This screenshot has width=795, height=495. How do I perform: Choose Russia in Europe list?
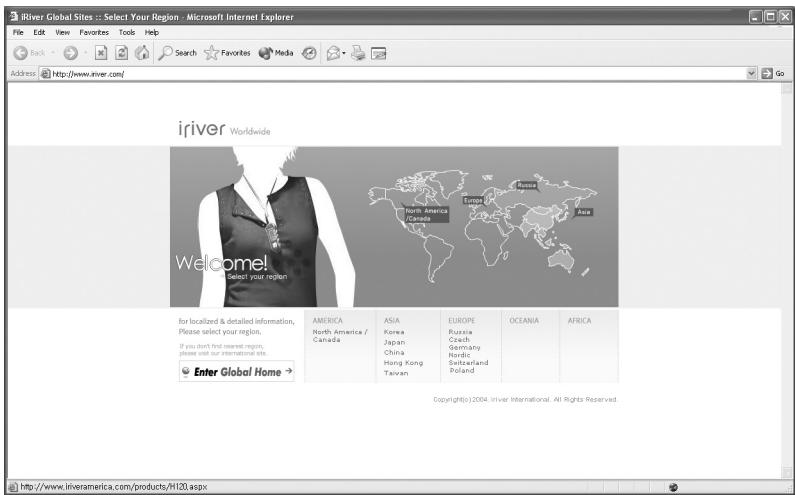click(460, 332)
